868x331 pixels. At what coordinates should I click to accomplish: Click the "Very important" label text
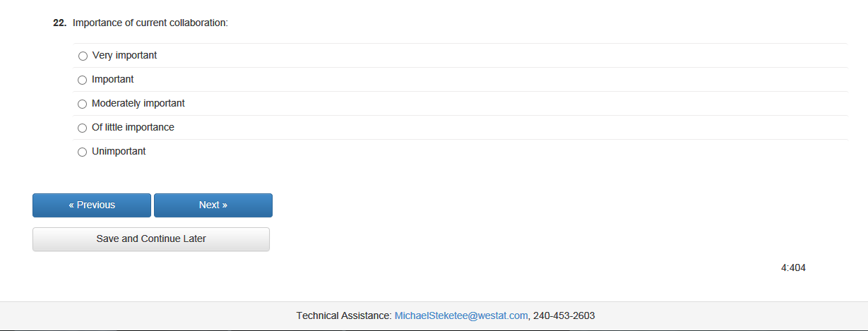(124, 55)
